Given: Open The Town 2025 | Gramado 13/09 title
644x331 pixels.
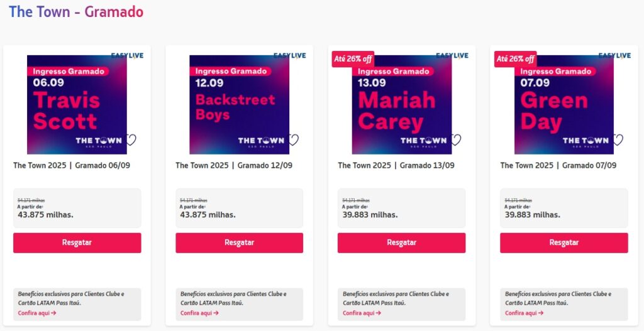Looking at the screenshot, I should 396,166.
